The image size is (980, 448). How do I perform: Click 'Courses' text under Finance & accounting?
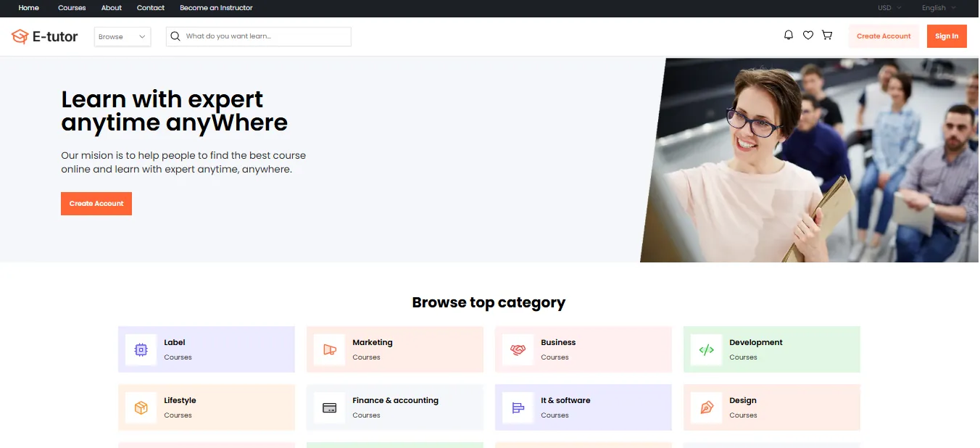366,415
